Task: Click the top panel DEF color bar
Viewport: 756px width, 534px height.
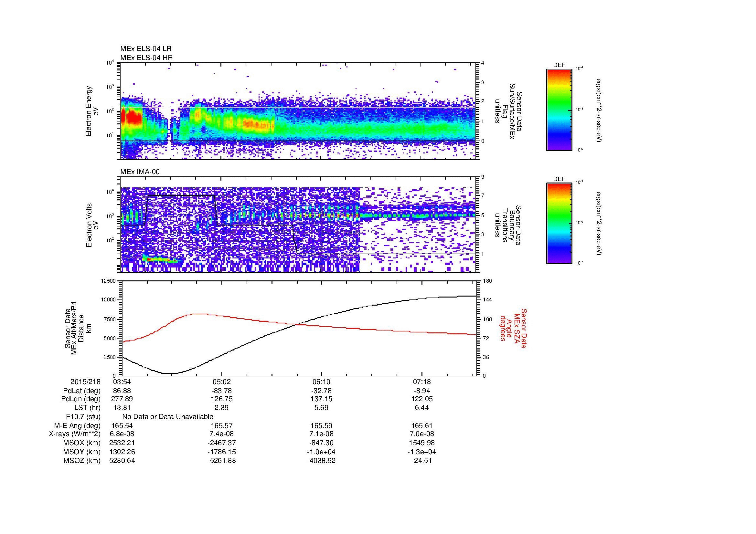Action: click(x=559, y=110)
